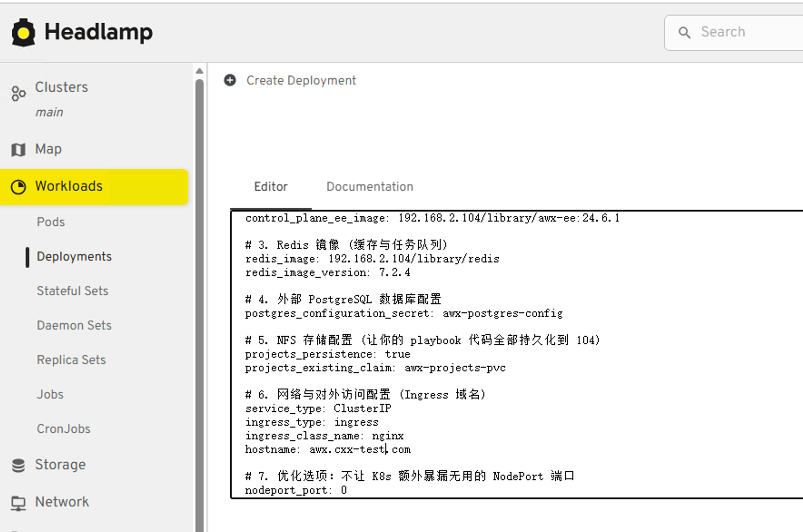Click the magnifier icon in search box
803x532 pixels.
(684, 32)
